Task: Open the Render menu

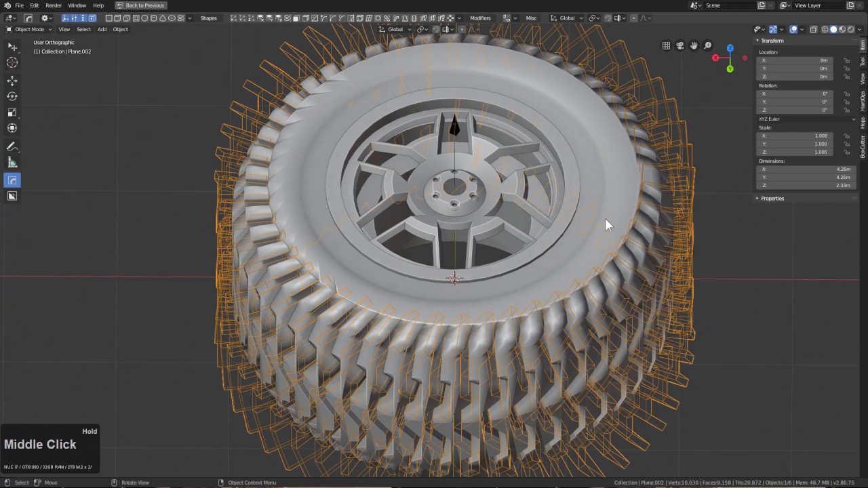Action: click(x=54, y=5)
